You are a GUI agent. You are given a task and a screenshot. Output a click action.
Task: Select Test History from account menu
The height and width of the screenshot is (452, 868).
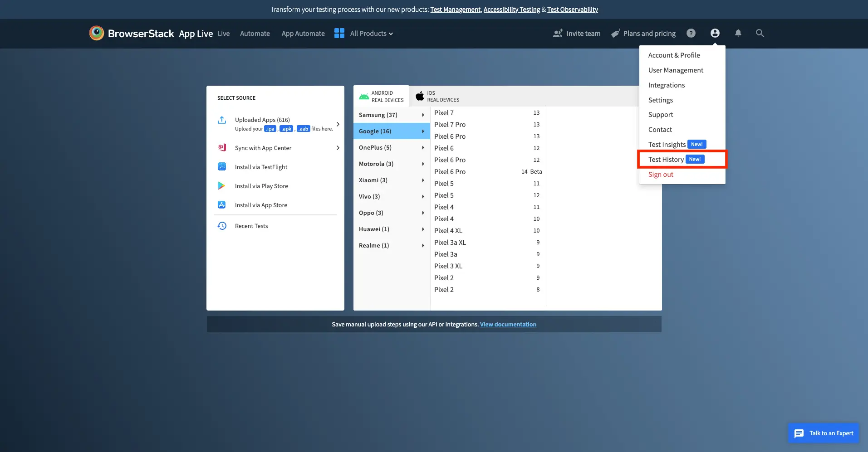pos(666,160)
